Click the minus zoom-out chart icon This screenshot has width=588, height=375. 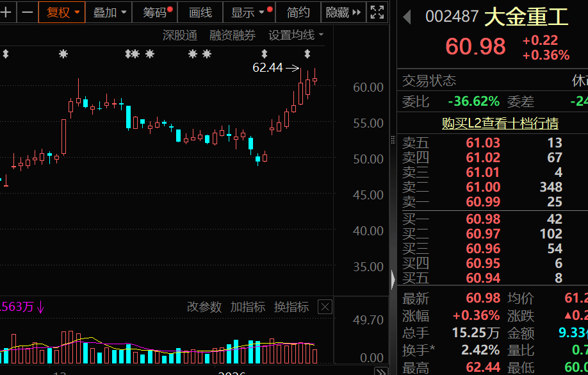(28, 12)
